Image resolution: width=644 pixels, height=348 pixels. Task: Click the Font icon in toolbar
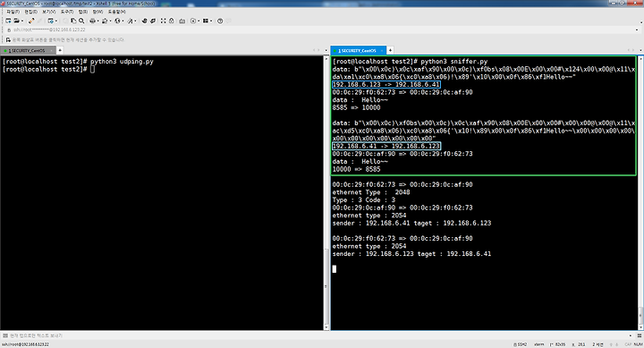click(x=130, y=21)
